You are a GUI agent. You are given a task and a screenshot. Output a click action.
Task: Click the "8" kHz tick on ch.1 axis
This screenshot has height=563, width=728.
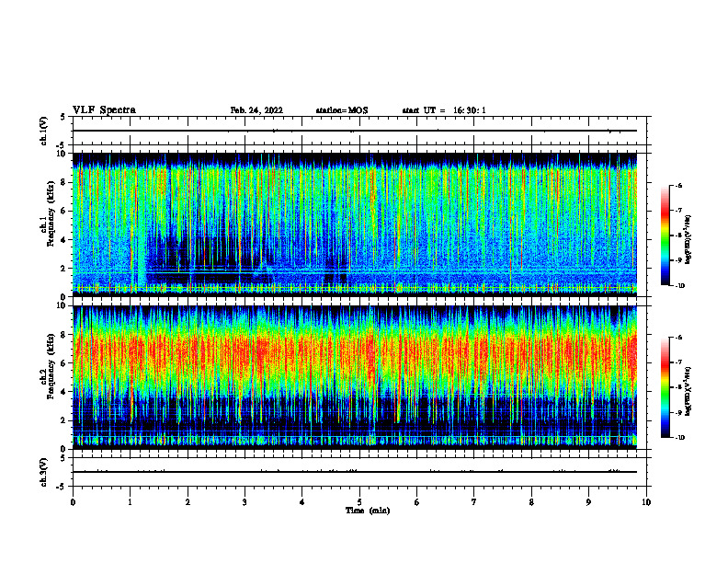(63, 182)
